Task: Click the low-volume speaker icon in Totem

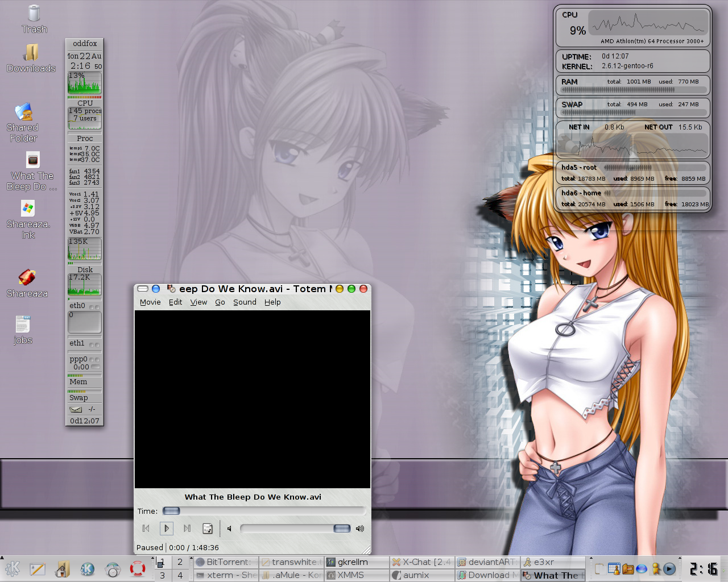Action: tap(229, 529)
